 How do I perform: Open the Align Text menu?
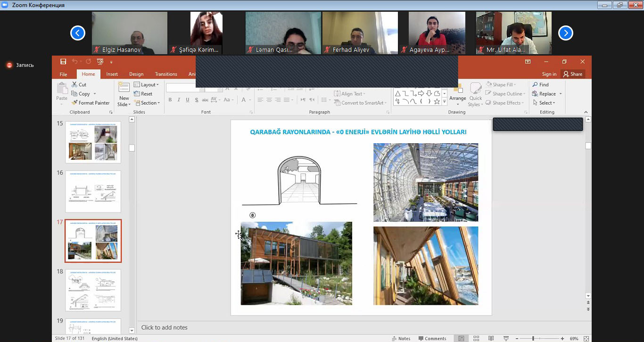point(349,94)
